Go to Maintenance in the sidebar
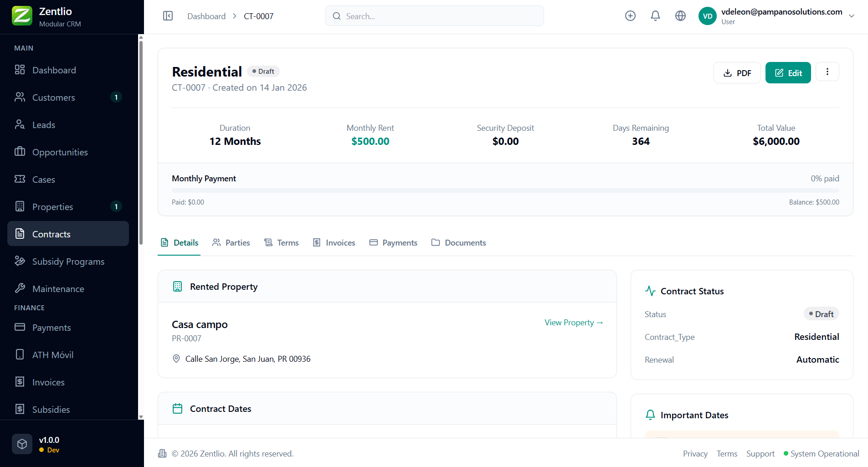 58,289
